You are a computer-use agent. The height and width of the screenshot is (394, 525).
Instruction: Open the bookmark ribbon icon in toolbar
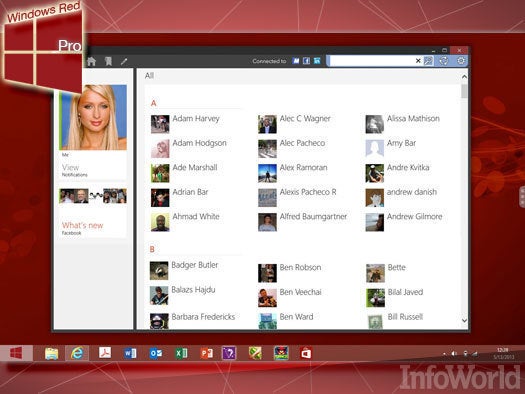coord(108,61)
